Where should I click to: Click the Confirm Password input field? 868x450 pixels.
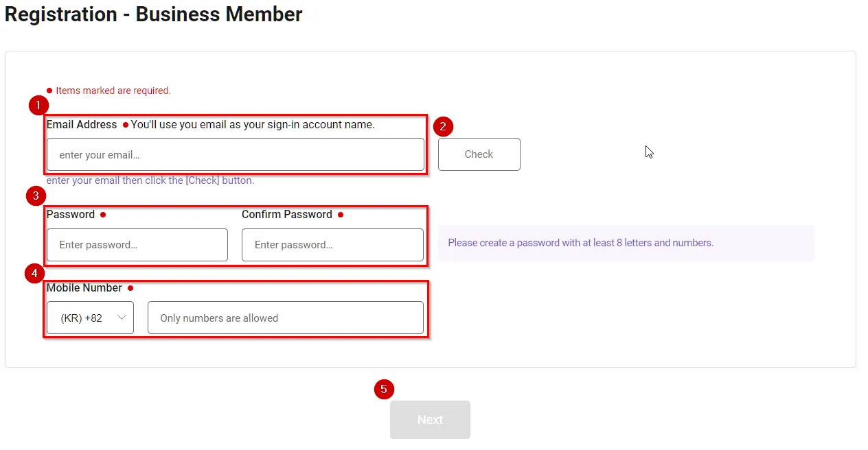click(x=332, y=245)
